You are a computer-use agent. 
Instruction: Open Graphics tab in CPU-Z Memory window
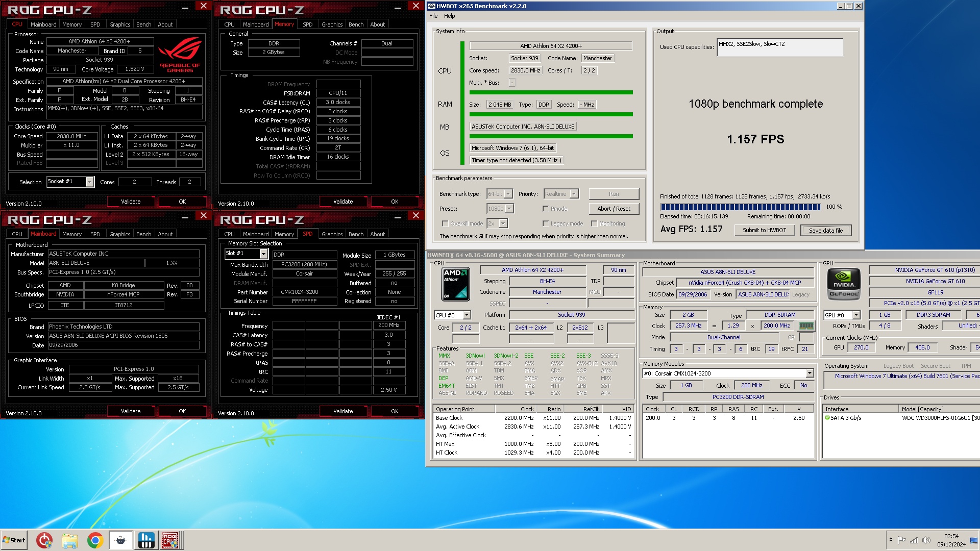click(x=332, y=24)
